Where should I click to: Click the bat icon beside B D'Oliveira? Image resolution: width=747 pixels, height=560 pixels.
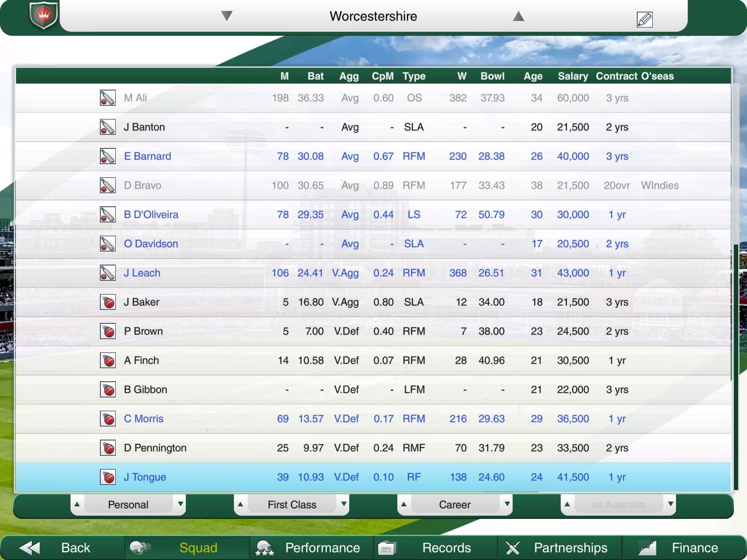[108, 215]
